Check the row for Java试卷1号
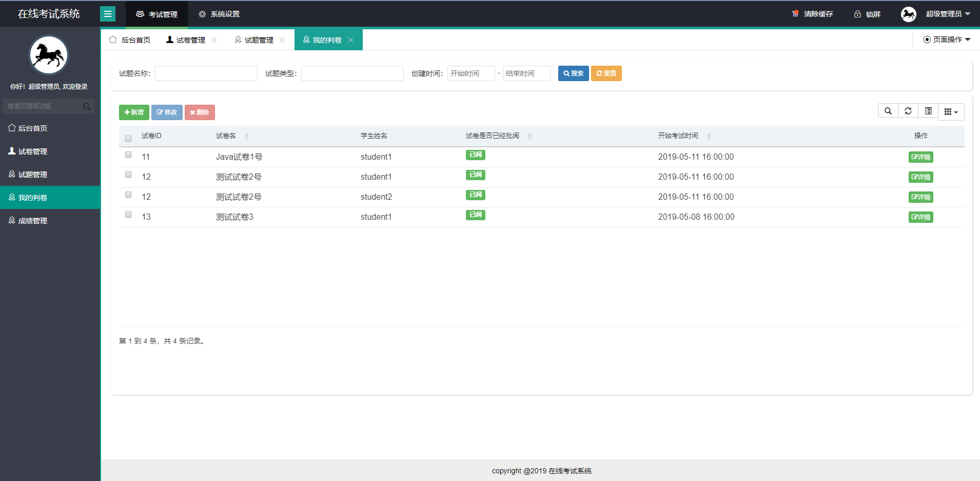The height and width of the screenshot is (481, 980). [128, 155]
